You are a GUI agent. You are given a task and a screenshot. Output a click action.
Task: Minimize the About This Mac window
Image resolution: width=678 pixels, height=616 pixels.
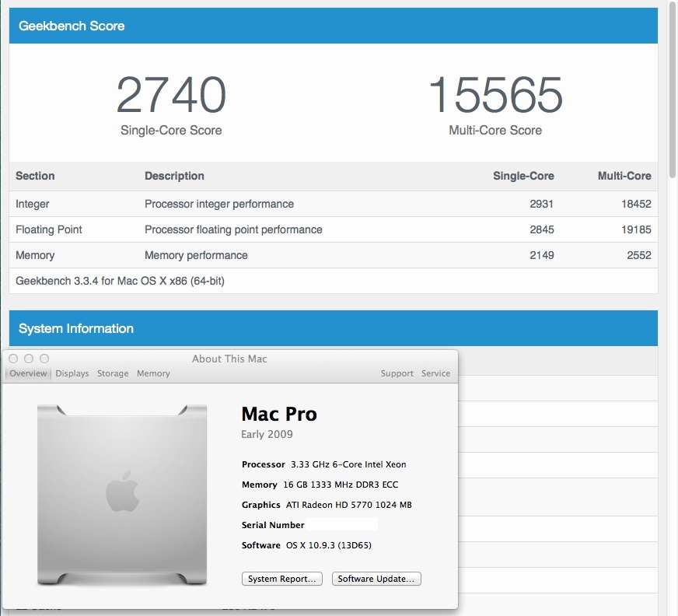pyautogui.click(x=29, y=359)
